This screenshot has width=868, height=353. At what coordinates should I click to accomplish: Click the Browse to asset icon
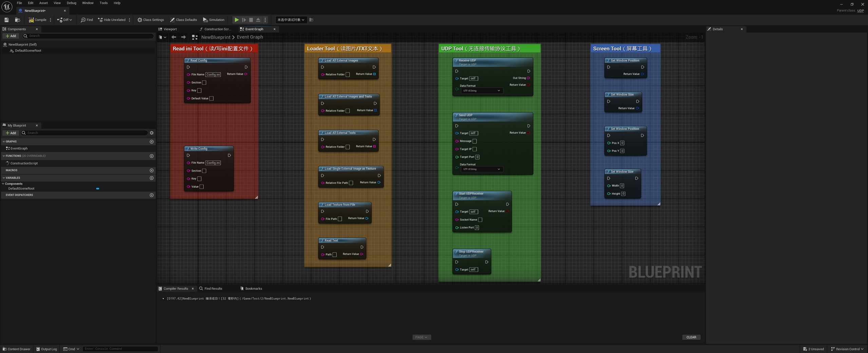point(18,20)
